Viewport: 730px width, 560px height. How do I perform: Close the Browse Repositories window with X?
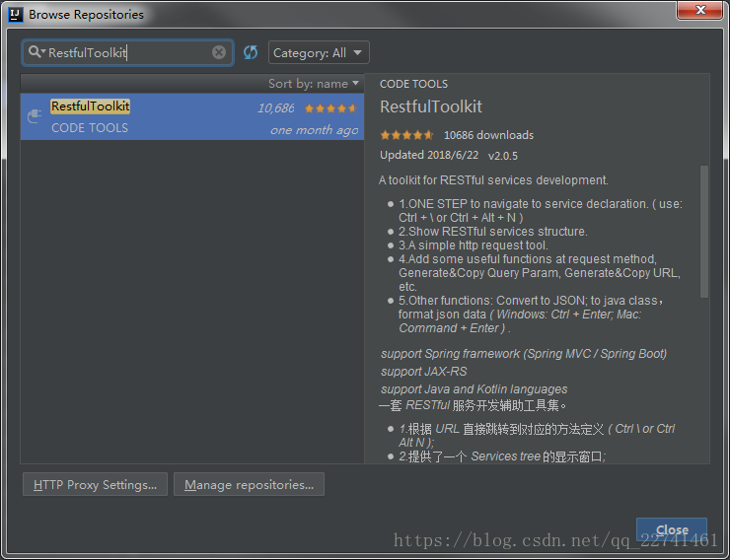point(699,10)
